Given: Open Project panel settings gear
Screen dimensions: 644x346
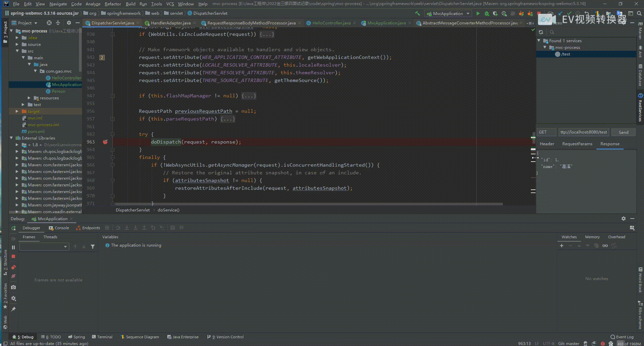Looking at the screenshot, I should coord(69,23).
